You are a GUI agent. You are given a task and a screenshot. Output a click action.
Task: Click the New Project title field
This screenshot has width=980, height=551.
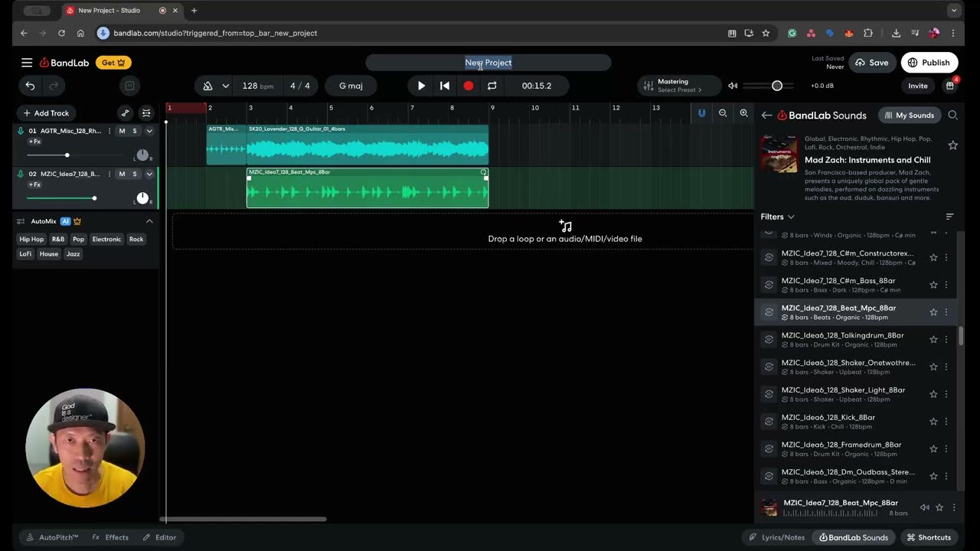coord(488,63)
